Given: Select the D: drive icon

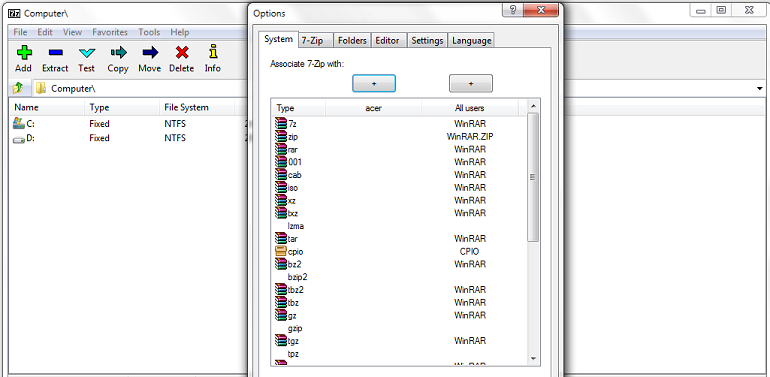Looking at the screenshot, I should (x=19, y=138).
